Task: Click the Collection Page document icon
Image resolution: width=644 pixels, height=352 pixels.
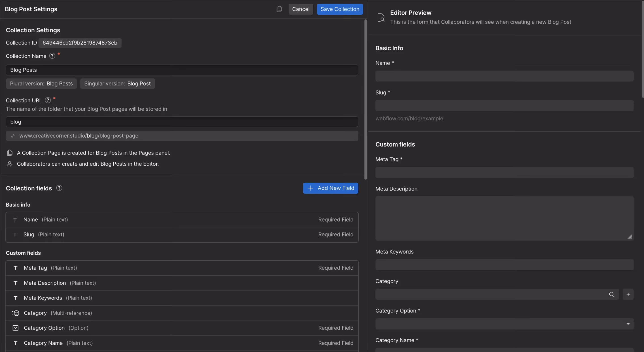Action: 10,153
